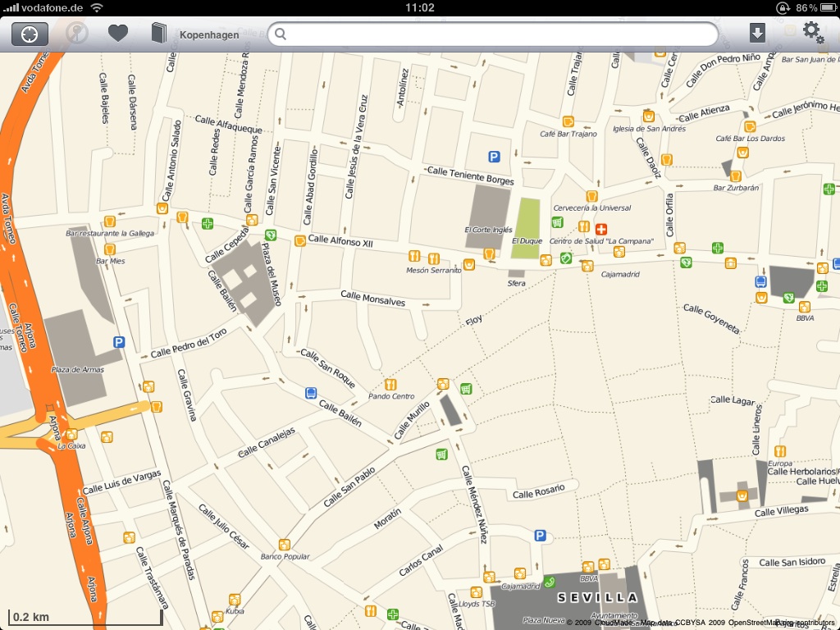Select the Kopenhagen city label
The width and height of the screenshot is (840, 630).
coord(208,34)
